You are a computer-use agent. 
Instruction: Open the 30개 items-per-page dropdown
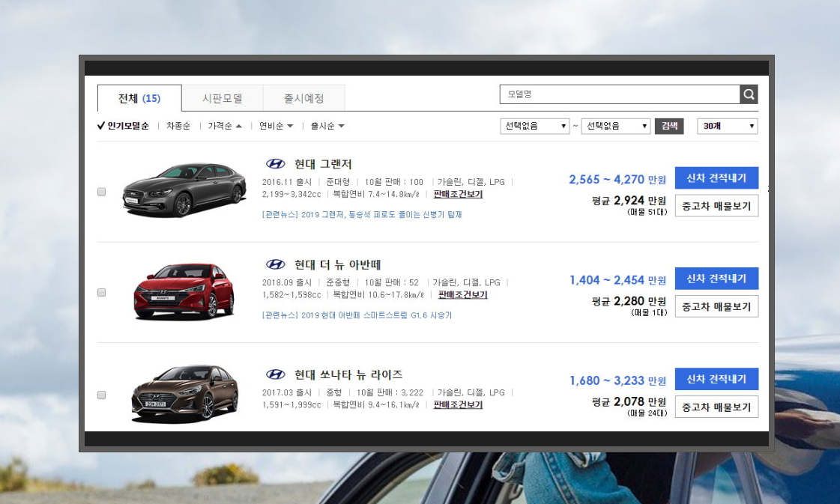pyautogui.click(x=727, y=126)
